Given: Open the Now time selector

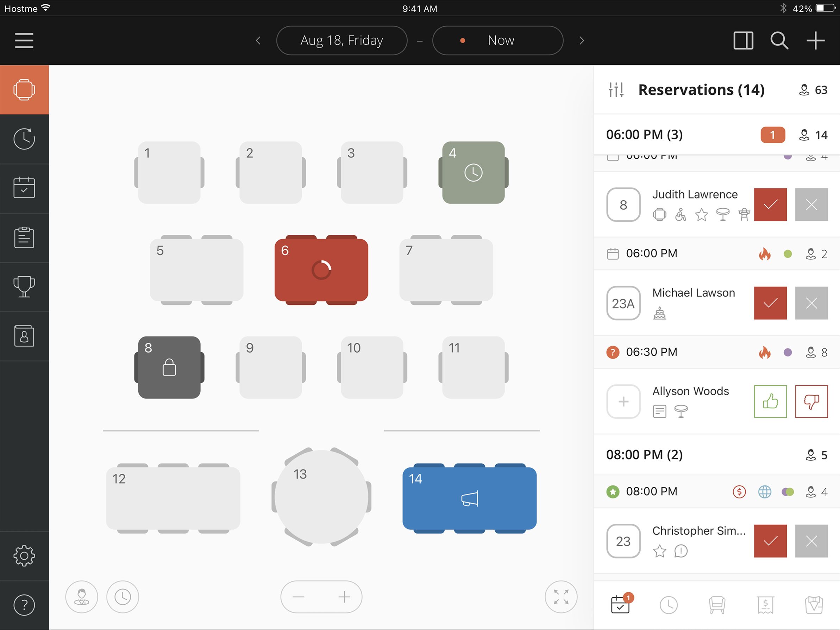Looking at the screenshot, I should [x=497, y=40].
